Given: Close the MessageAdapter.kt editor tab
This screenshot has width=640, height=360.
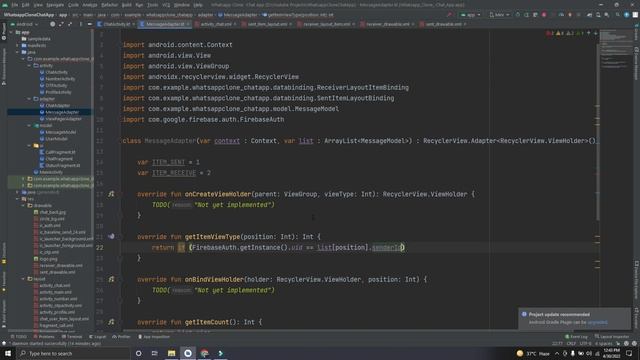Looking at the screenshot, I should [188, 24].
